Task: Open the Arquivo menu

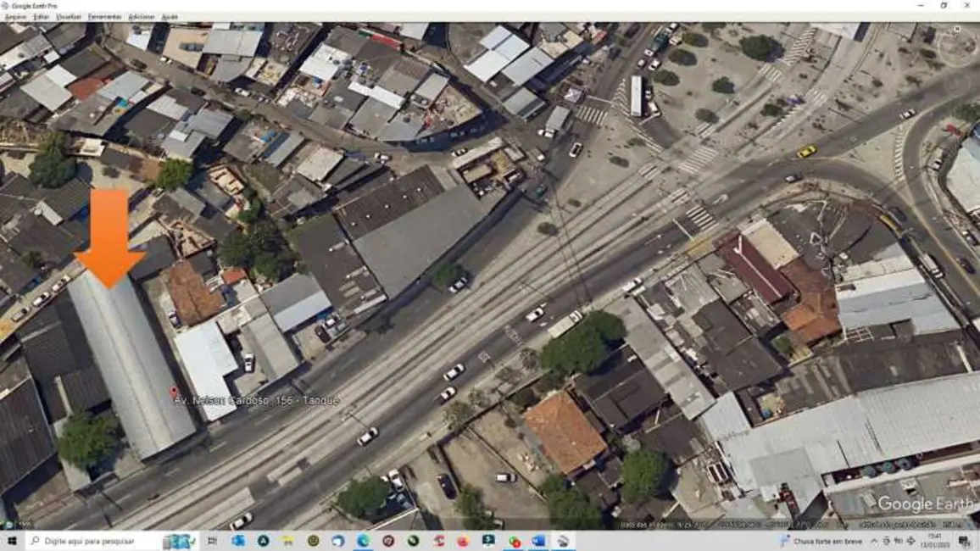Action: click(16, 17)
